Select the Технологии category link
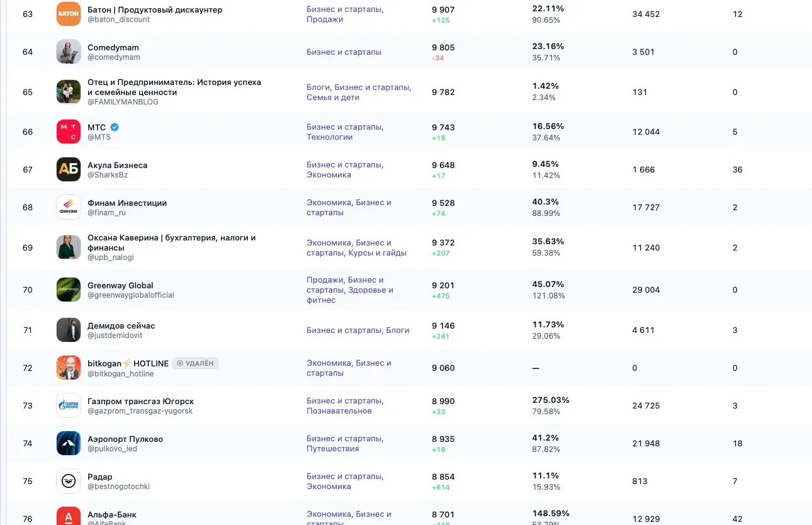Screen dimensions: 812x525 click(x=329, y=137)
